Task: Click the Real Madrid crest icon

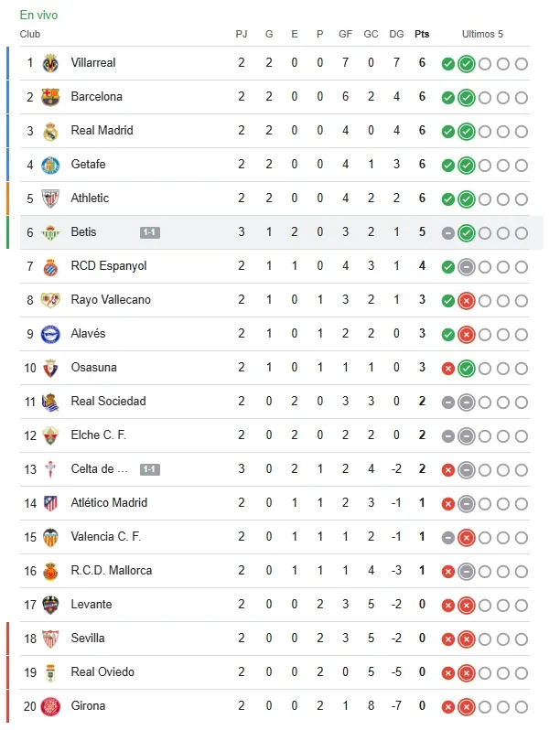Action: tap(50, 131)
